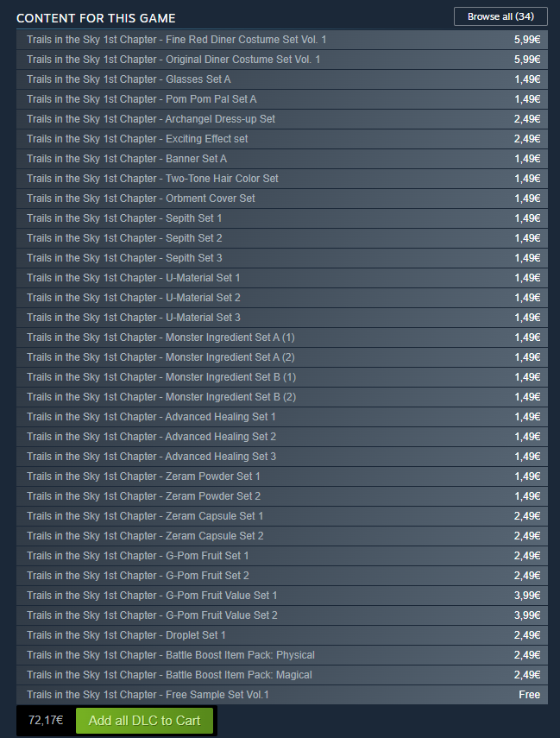Select Zeram Capsule Set 2
This screenshot has height=738, width=560.
pyautogui.click(x=282, y=536)
